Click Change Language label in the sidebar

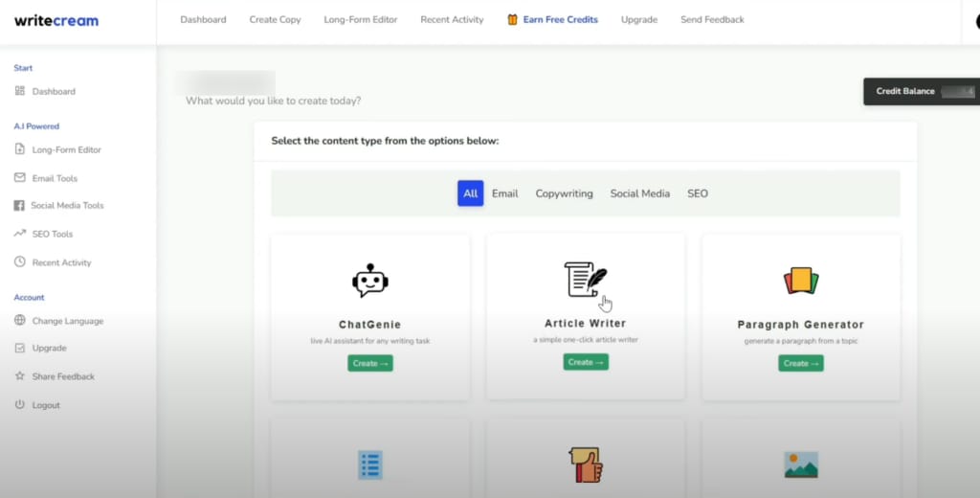click(68, 321)
